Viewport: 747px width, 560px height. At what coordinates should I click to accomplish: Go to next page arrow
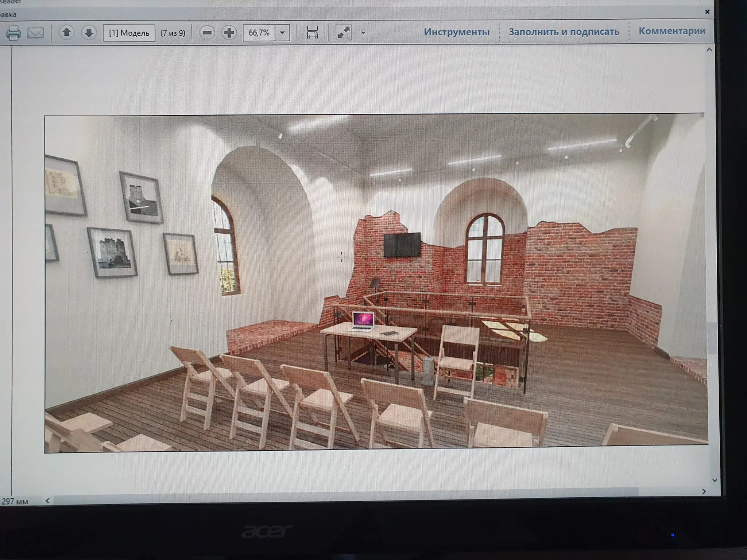89,33
